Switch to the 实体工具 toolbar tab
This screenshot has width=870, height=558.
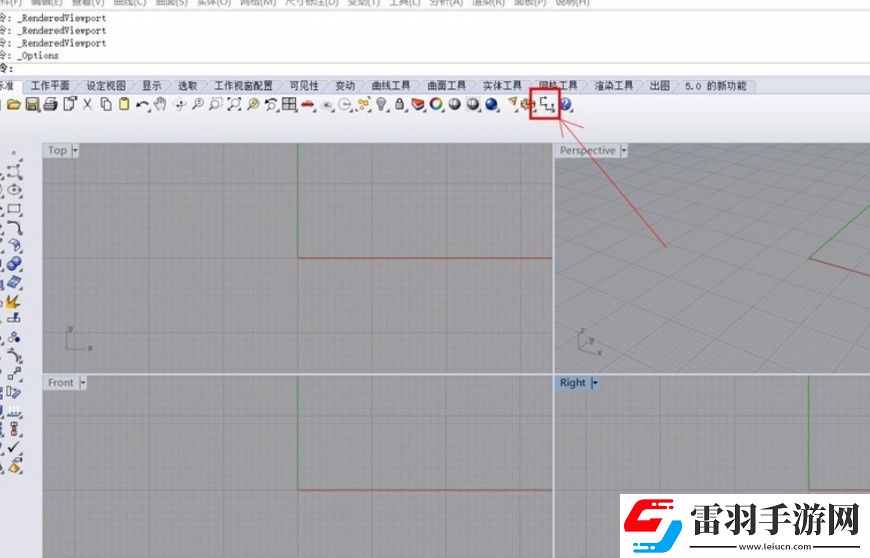(502, 86)
